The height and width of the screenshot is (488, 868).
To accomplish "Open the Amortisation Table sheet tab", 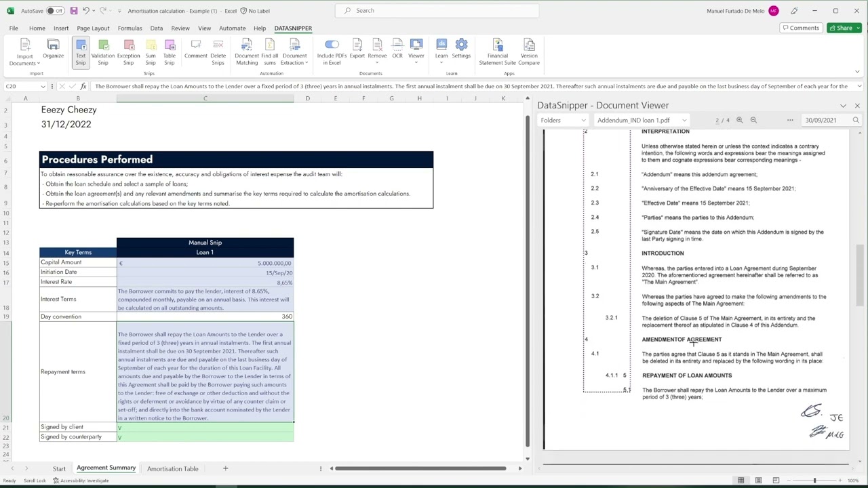I will (x=173, y=468).
